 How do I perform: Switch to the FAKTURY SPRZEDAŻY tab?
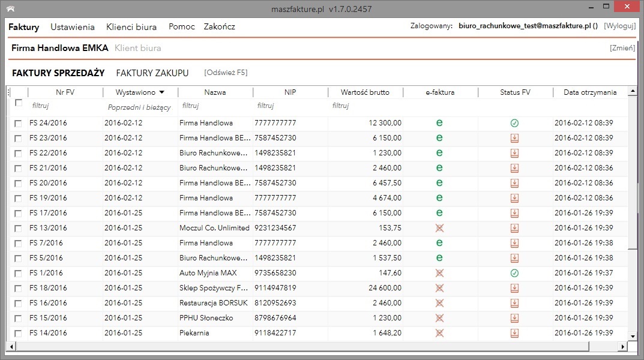click(x=58, y=73)
